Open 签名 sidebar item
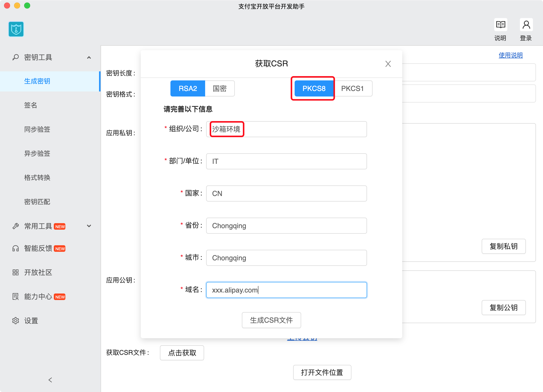Viewport: 543px width, 392px height. pos(50,105)
